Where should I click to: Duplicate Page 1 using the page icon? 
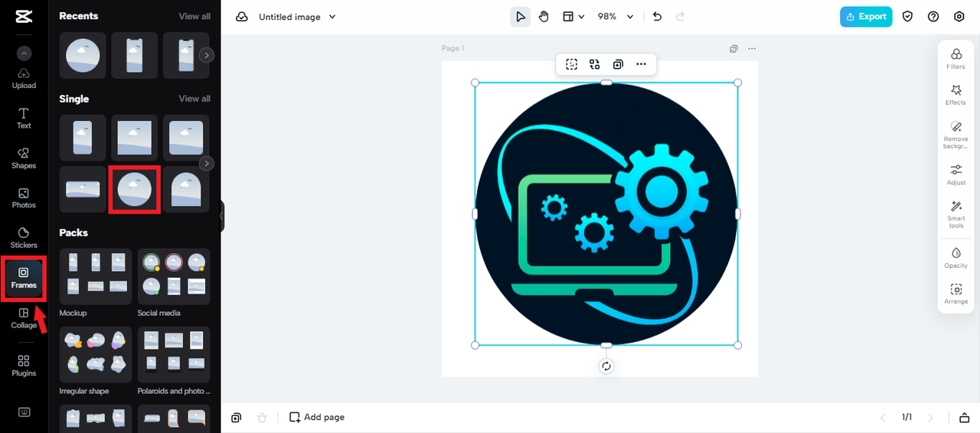(733, 49)
